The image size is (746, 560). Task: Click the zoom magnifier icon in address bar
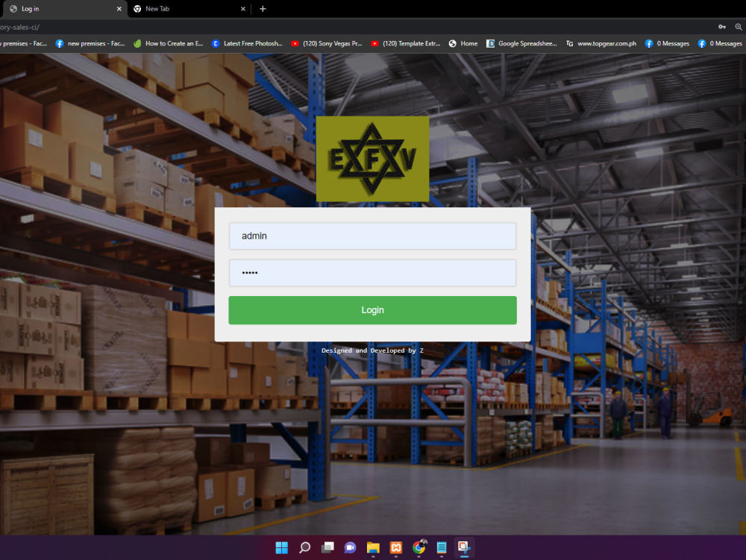pos(739,27)
